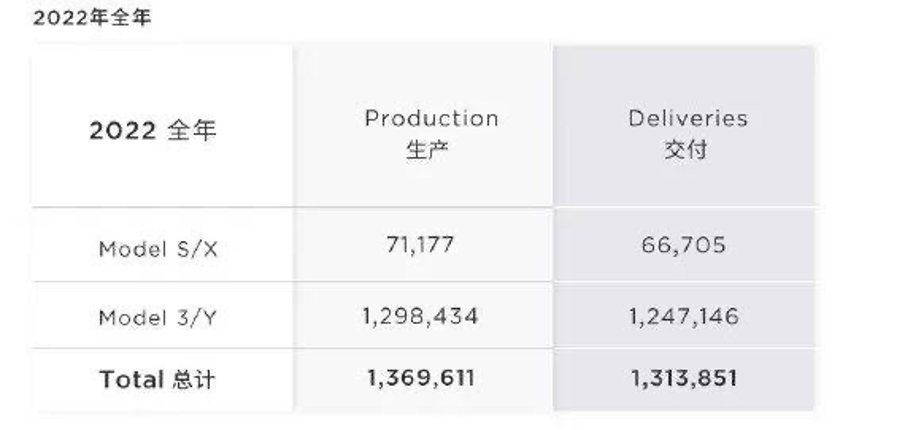Select the total production figure 1,369,611
This screenshot has width=905, height=430.
coord(420,378)
